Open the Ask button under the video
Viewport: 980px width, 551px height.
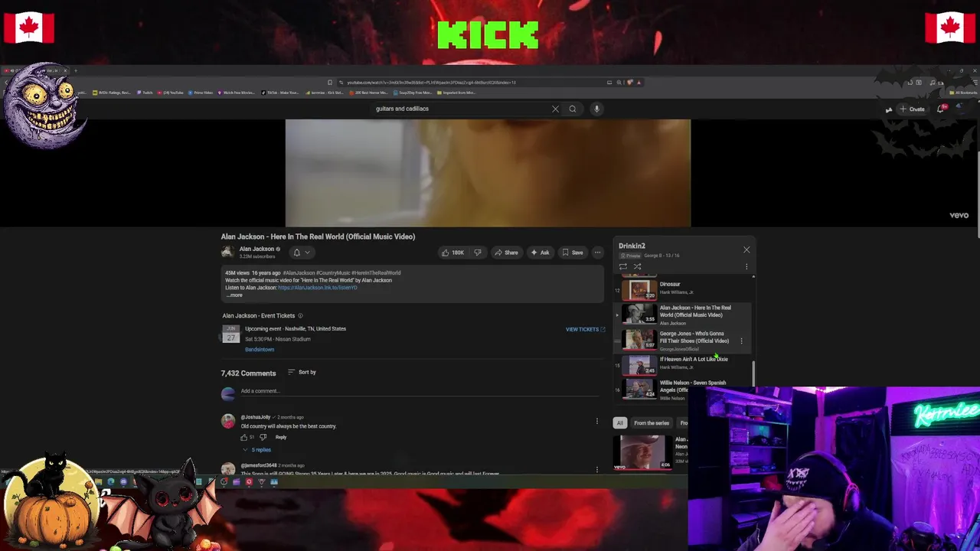540,253
